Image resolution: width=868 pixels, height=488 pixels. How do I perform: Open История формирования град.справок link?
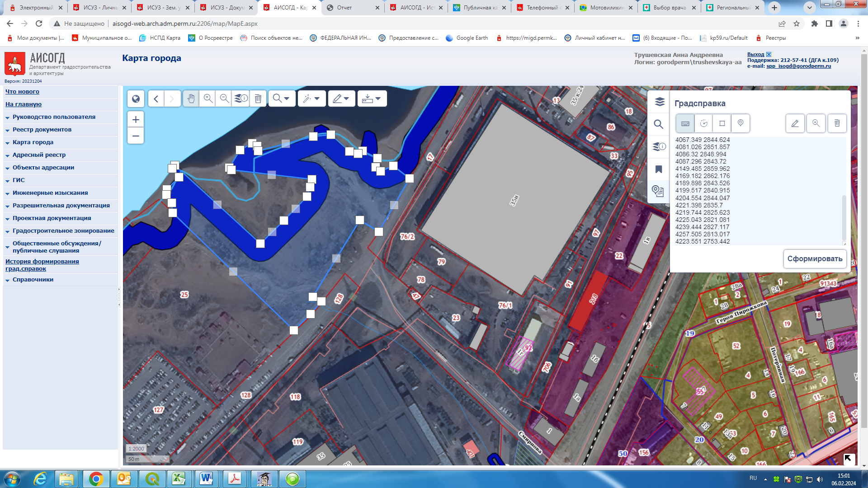42,265
